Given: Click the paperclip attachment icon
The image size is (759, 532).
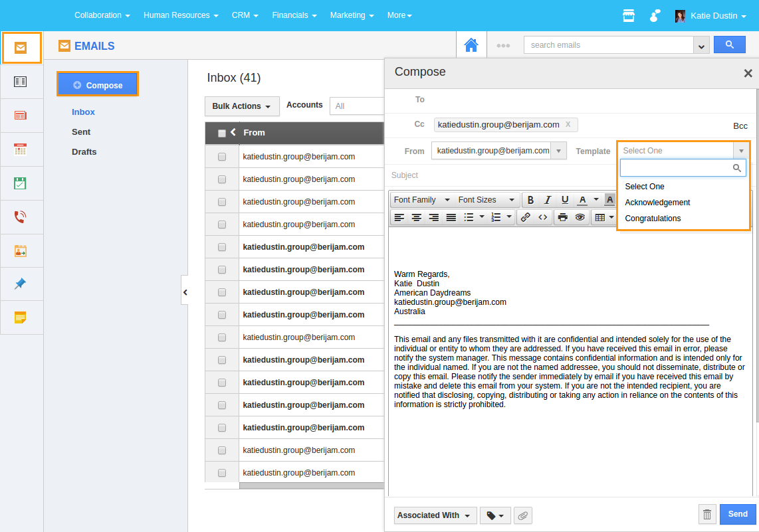Looking at the screenshot, I should point(523,515).
